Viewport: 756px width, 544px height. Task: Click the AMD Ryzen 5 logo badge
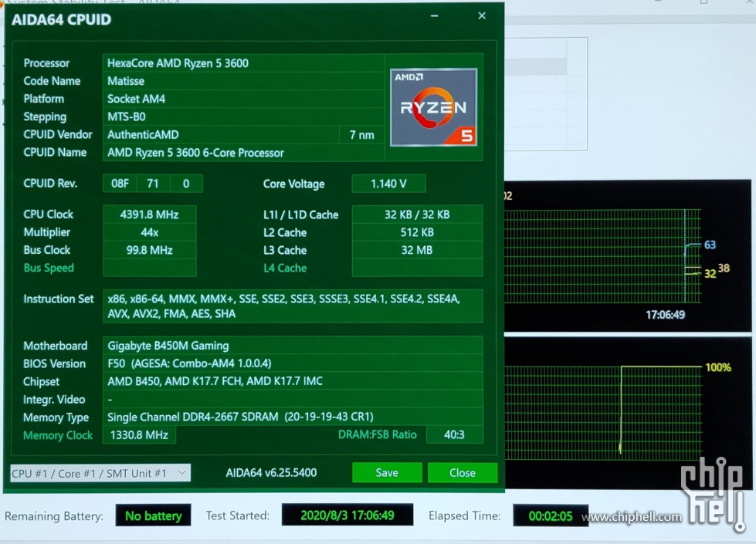pyautogui.click(x=433, y=107)
